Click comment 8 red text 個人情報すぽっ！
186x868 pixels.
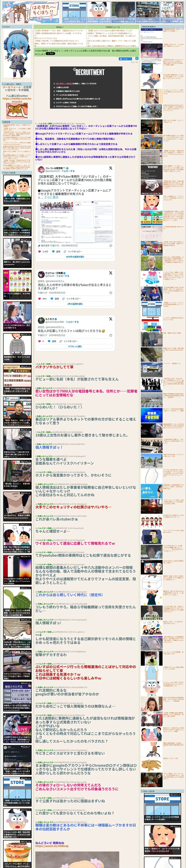(x=49, y=447)
